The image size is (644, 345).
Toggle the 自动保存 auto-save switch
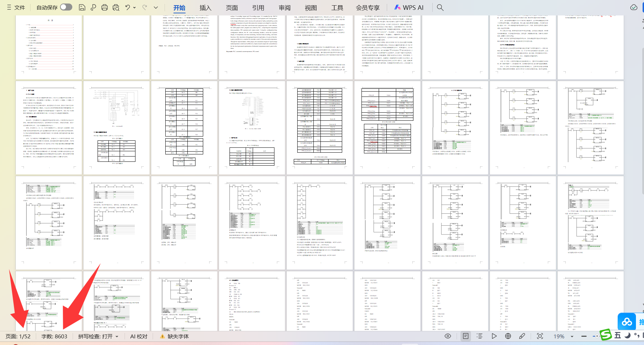tap(66, 7)
